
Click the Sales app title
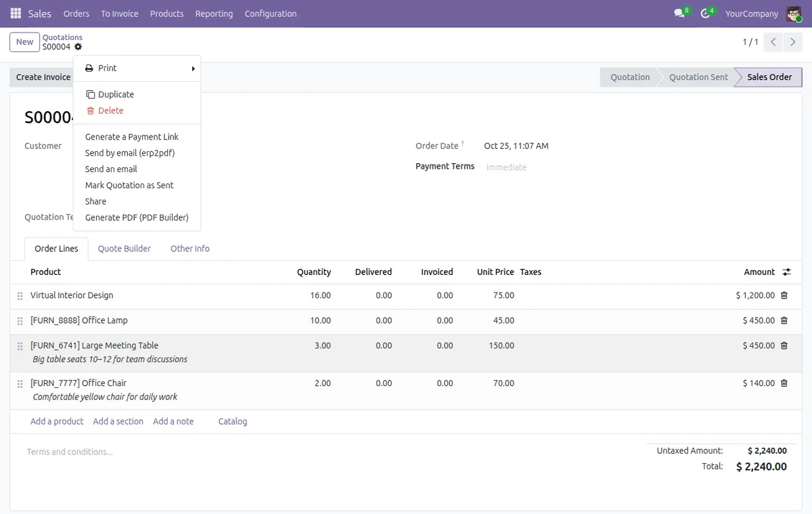[x=40, y=14]
